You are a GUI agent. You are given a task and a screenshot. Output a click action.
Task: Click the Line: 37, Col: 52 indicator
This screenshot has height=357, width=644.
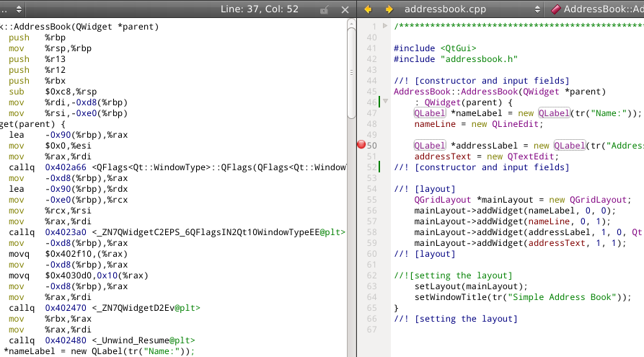tap(259, 9)
